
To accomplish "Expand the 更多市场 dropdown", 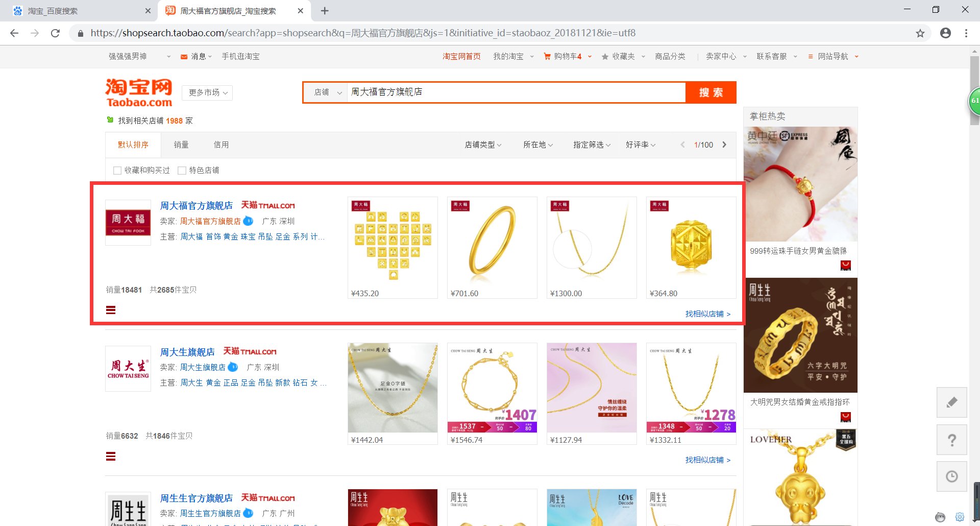I will 206,92.
